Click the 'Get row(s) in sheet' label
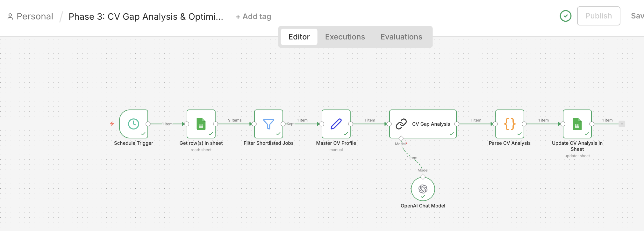Screen dimensions: 644x231 (201, 143)
